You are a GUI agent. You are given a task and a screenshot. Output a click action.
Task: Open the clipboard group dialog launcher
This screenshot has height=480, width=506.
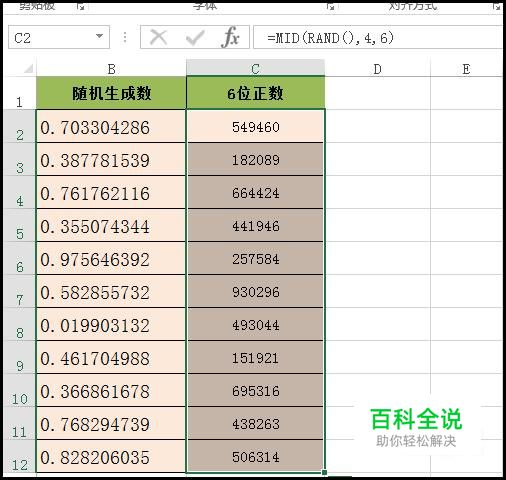[x=80, y=6]
